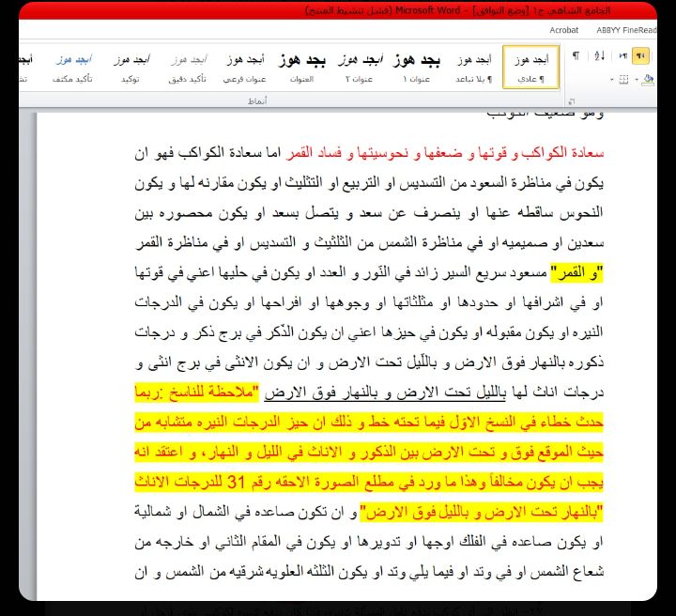Click line starting النحوس ساقطه عنها
Viewport: 676px width, 616px height.
(369, 213)
